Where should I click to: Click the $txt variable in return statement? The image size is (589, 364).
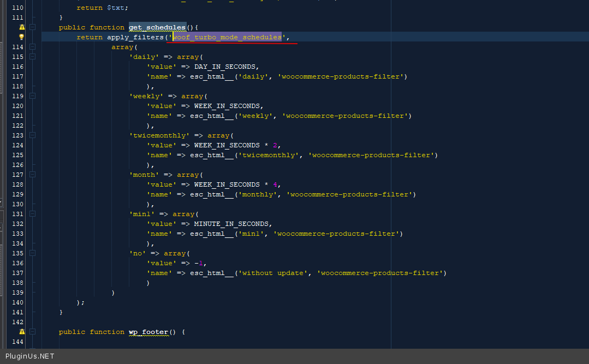coord(116,8)
